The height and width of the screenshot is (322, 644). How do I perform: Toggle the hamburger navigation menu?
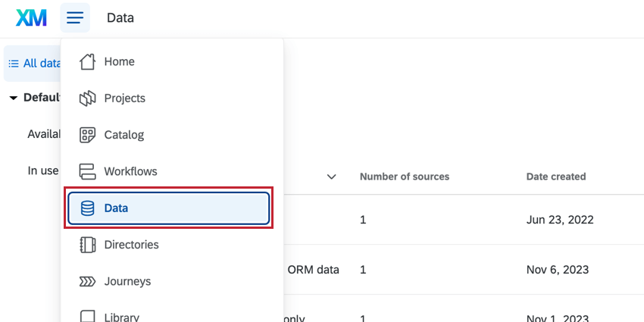pyautogui.click(x=75, y=17)
